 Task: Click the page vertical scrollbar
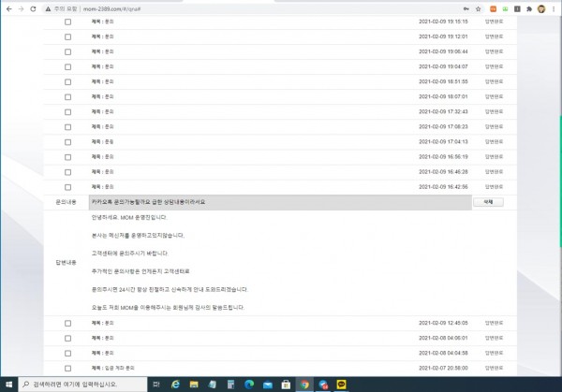click(x=560, y=181)
